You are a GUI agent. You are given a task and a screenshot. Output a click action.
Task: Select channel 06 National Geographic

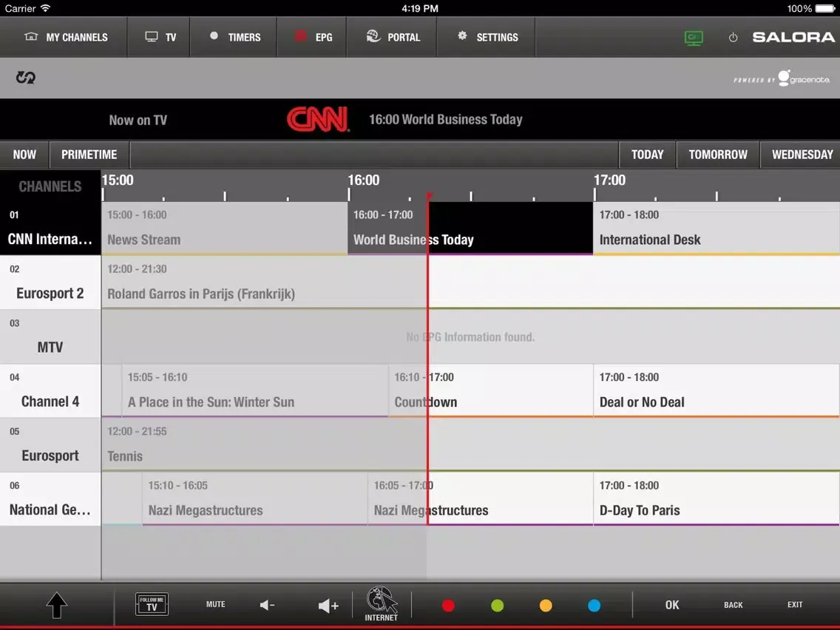pos(50,498)
